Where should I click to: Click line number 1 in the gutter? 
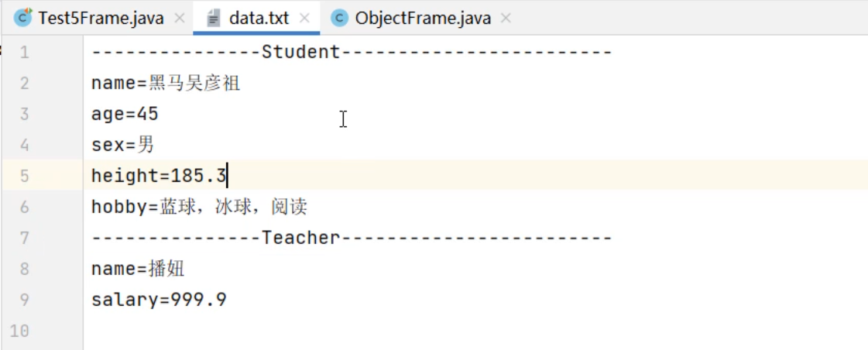coord(24,53)
